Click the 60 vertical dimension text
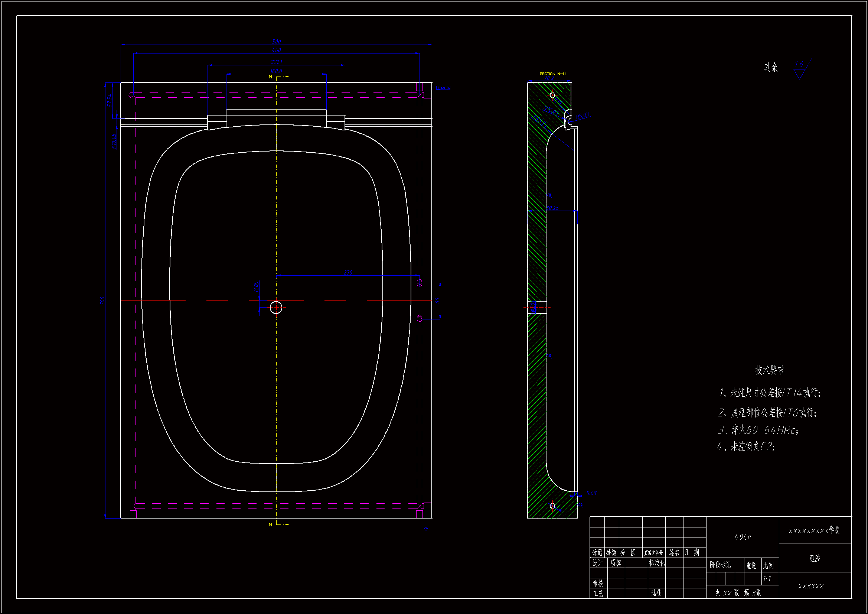 437,300
